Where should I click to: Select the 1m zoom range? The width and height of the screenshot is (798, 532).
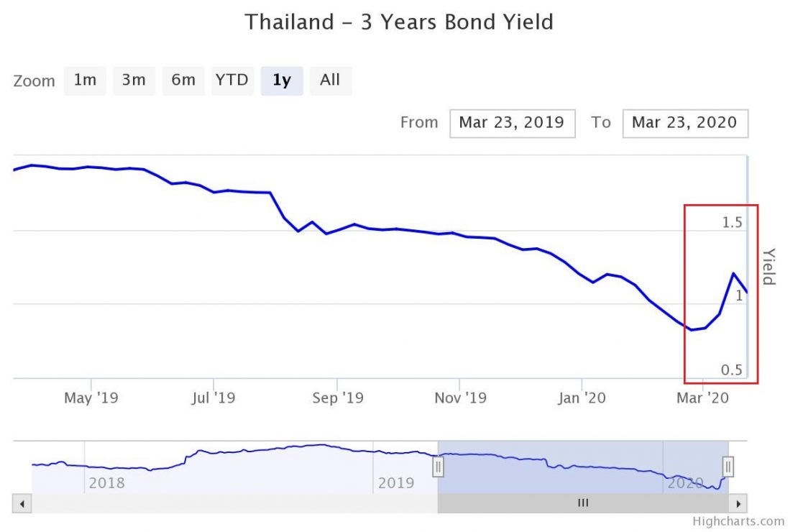coord(85,81)
